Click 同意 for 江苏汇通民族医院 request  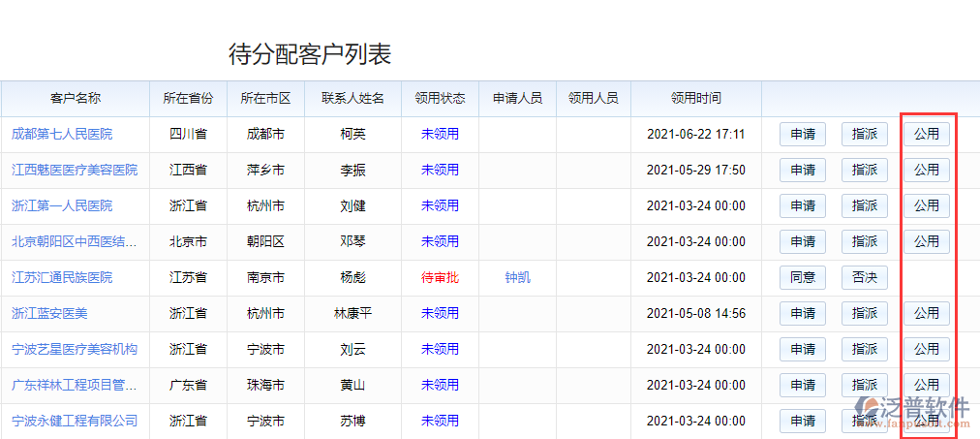[802, 277]
